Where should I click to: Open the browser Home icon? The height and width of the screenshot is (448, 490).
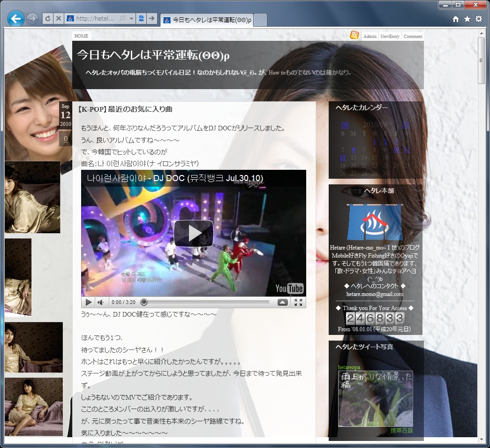point(456,19)
